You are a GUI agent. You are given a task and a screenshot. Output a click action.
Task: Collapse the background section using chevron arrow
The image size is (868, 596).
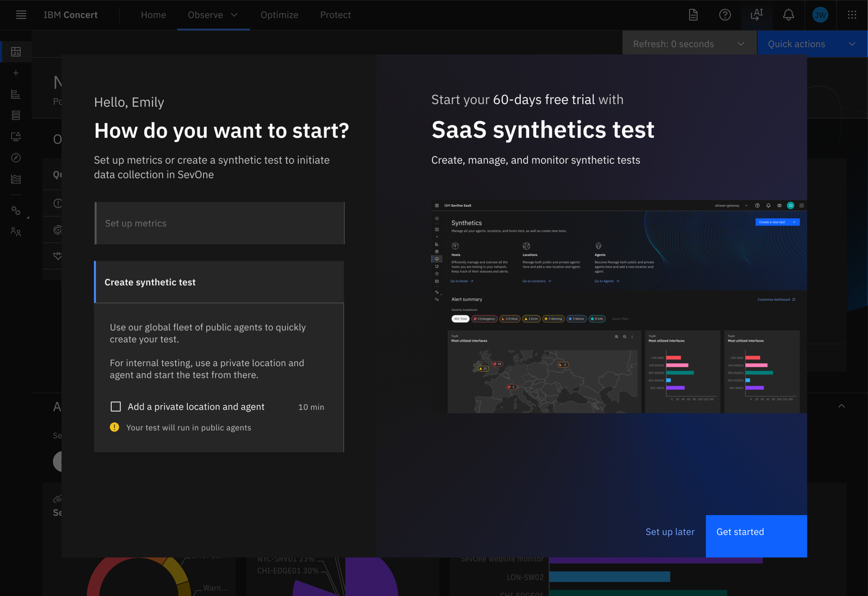point(841,406)
